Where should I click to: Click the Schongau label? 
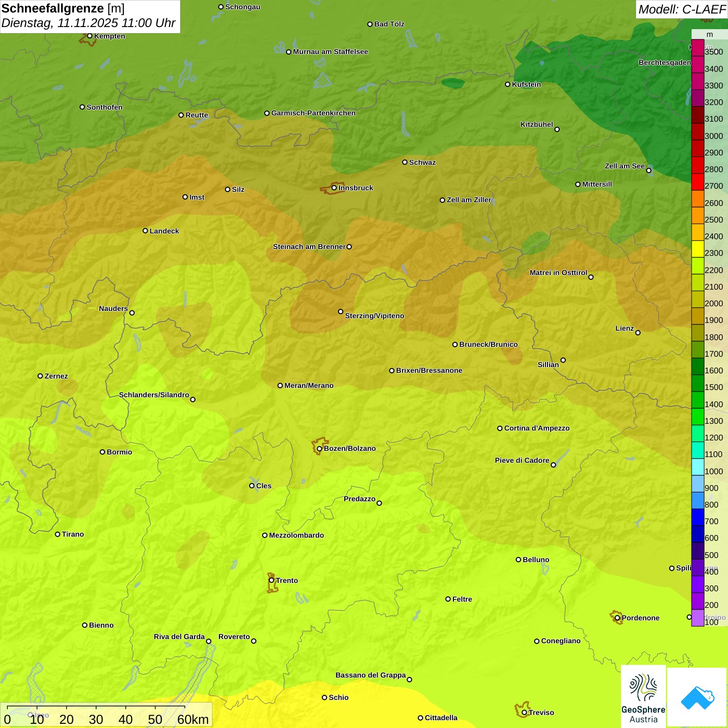(243, 7)
